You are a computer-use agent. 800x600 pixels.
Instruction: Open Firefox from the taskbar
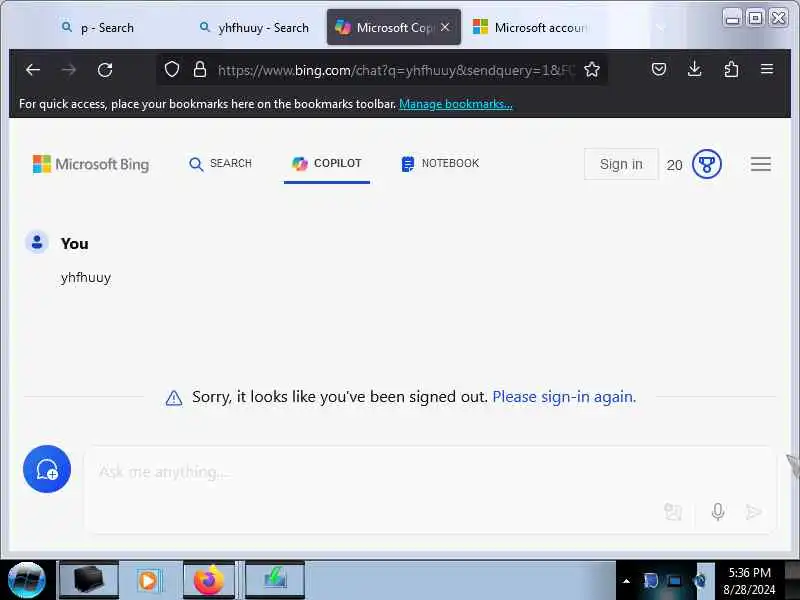pos(209,581)
